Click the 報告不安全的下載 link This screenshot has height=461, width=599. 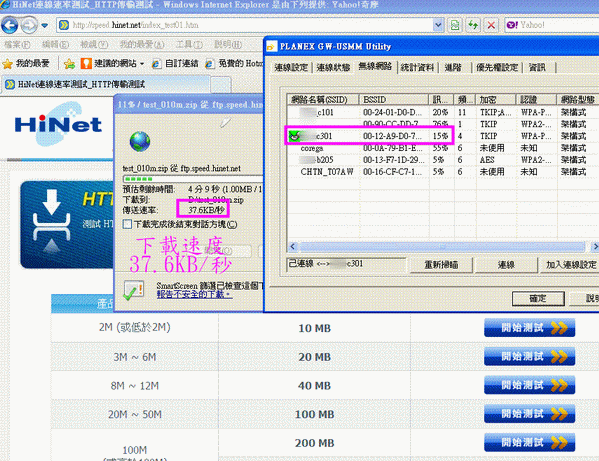tap(194, 294)
